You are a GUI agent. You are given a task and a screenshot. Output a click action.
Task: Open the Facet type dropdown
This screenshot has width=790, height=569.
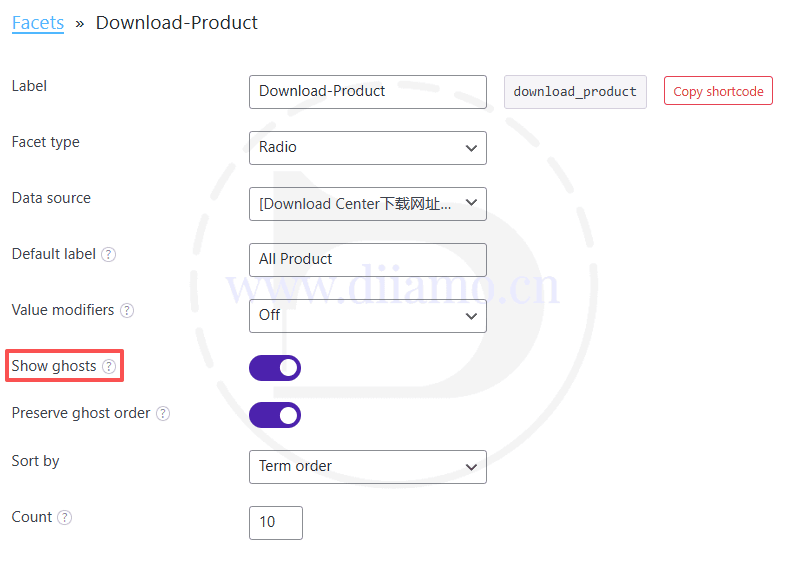pos(367,148)
